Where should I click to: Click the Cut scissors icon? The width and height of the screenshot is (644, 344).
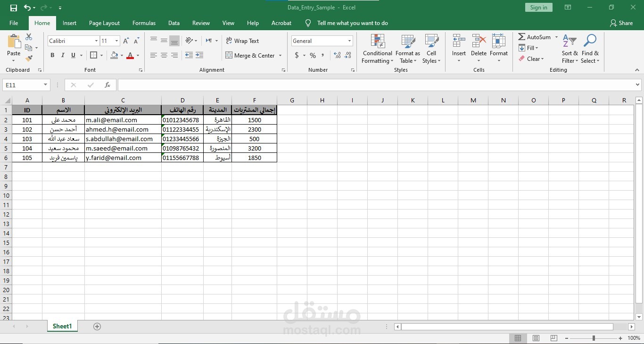coord(29,37)
